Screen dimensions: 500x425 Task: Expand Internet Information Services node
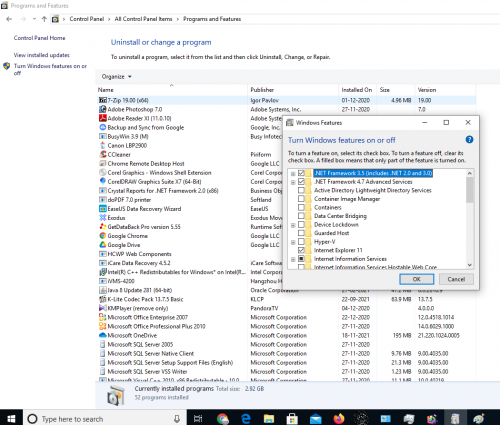point(293,259)
